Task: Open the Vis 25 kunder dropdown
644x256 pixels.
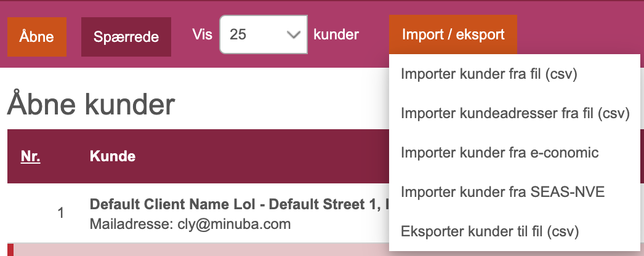Action: [264, 34]
